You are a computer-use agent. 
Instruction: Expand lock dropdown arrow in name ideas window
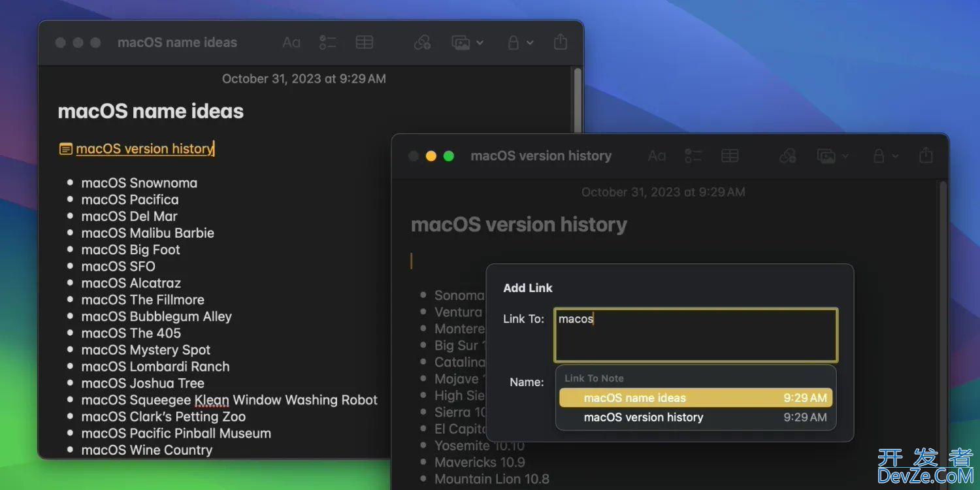pyautogui.click(x=530, y=42)
